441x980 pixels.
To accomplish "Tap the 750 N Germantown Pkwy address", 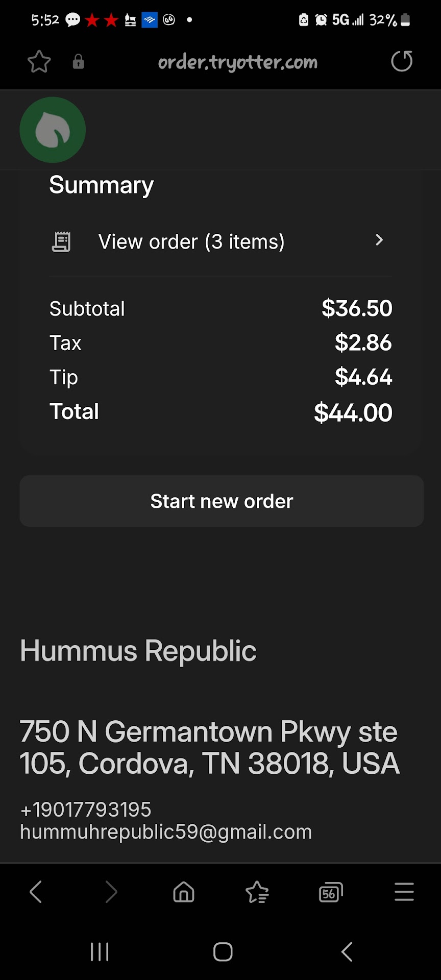I will pyautogui.click(x=209, y=747).
